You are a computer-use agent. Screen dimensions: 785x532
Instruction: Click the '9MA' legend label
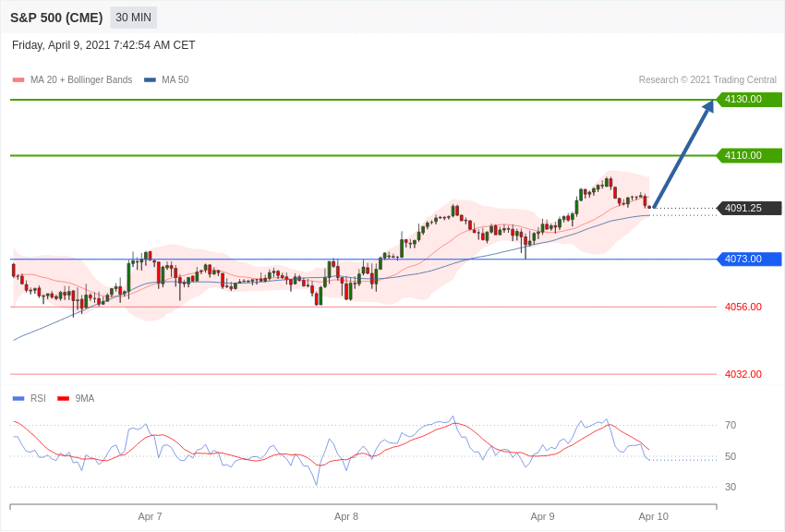tap(85, 398)
